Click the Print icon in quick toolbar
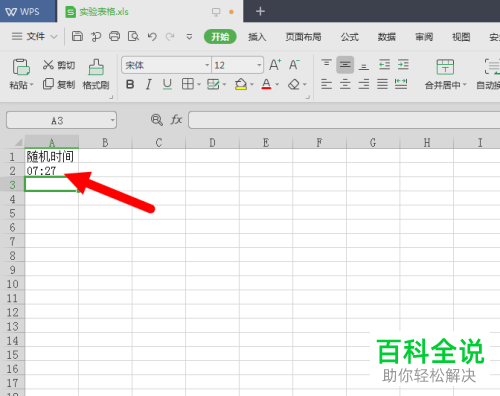The image size is (500, 396). click(114, 36)
